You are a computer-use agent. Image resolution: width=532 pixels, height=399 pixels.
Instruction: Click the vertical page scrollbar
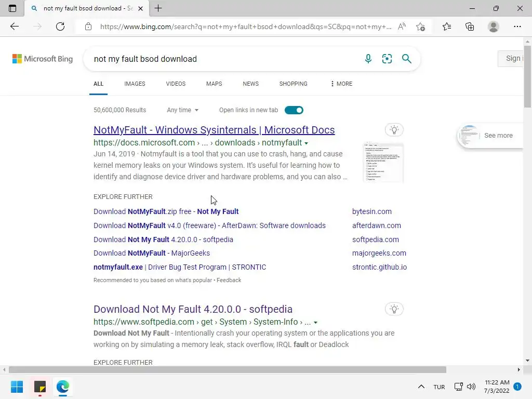tap(527, 77)
